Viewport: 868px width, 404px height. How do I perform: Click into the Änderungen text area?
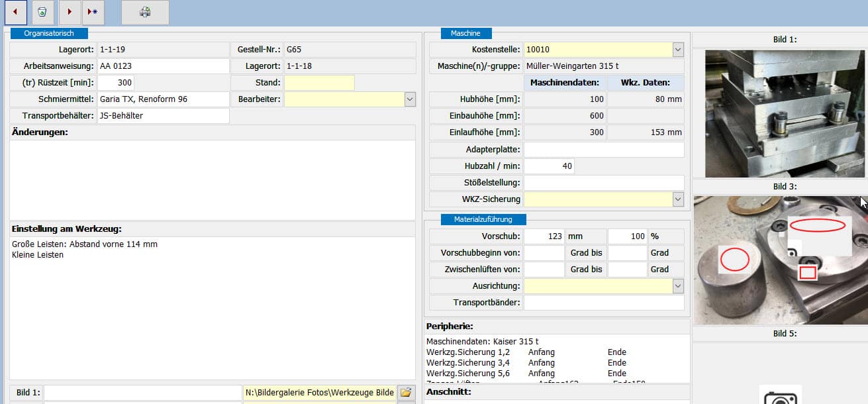coord(212,179)
